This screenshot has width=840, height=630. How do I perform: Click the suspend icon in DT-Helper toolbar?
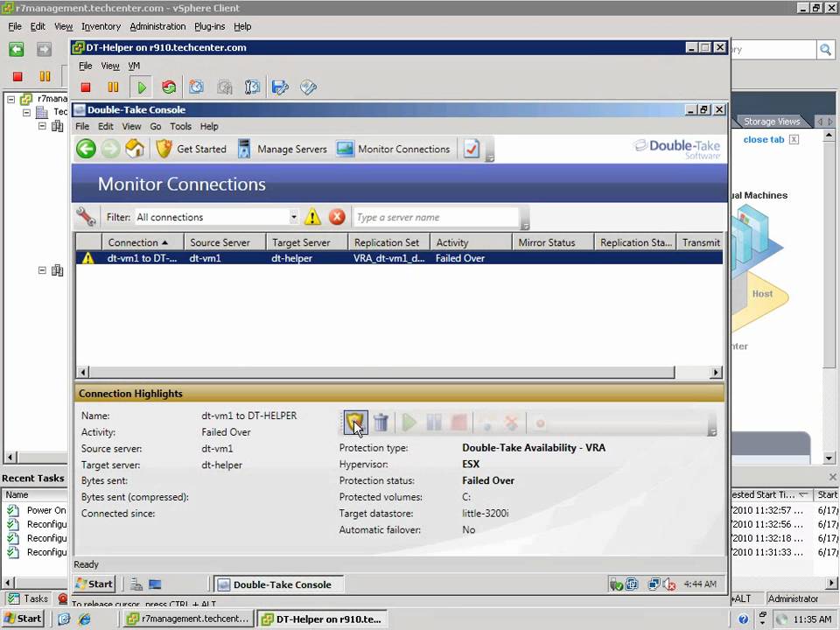pyautogui.click(x=113, y=87)
